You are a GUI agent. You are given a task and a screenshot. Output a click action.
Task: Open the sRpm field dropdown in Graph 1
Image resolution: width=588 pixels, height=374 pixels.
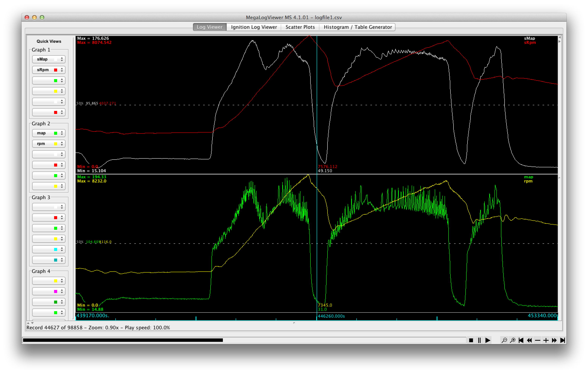tap(49, 70)
